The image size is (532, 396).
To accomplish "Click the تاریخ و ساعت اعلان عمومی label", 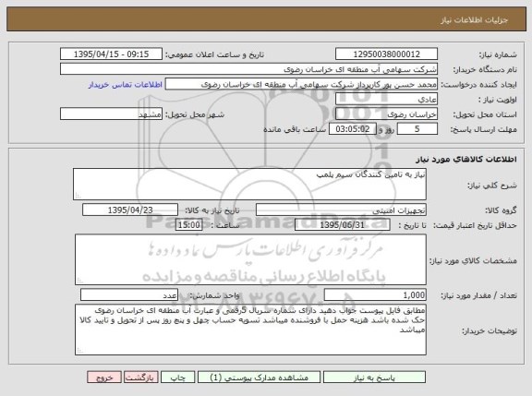I will pos(214,55).
